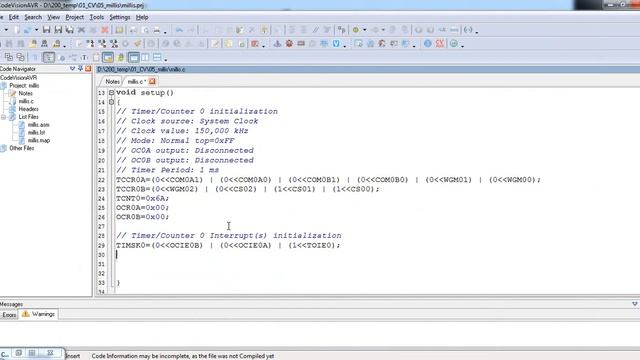Select Other Files tree node
This screenshot has width=640, height=360.
[x=22, y=148]
